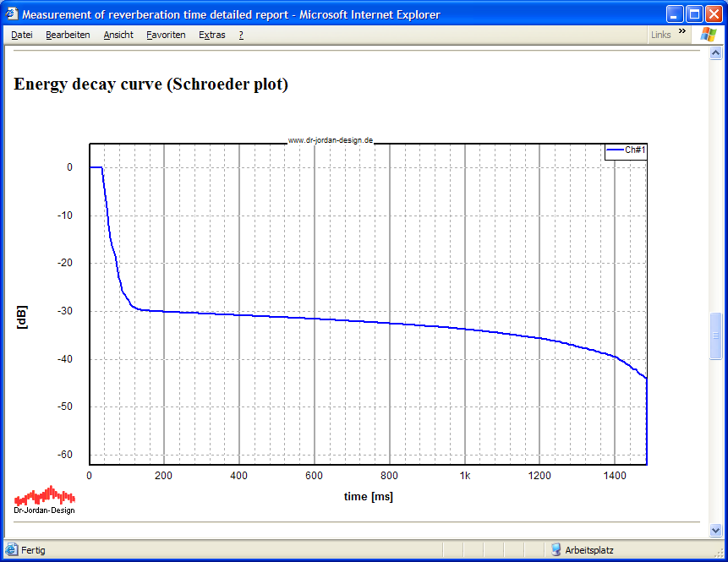Viewport: 728px width, 562px height.
Task: Expand the Links toolbar chevron
Action: (681, 32)
